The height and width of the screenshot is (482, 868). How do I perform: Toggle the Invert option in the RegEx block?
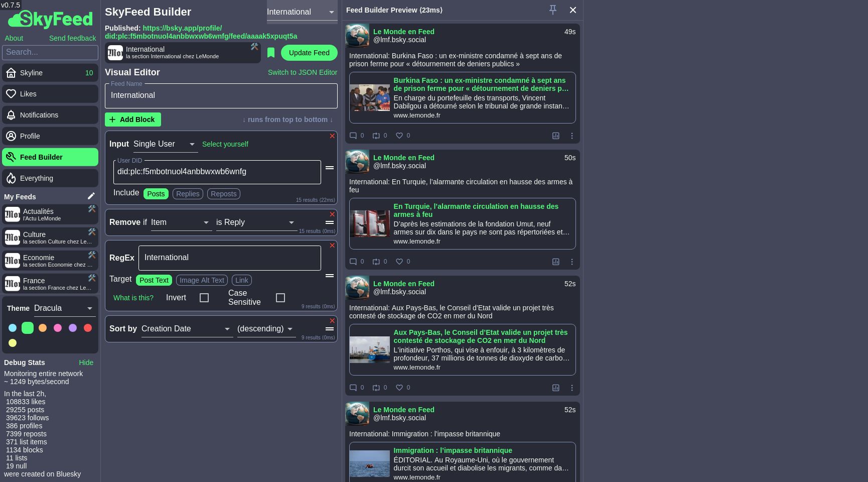(x=204, y=297)
